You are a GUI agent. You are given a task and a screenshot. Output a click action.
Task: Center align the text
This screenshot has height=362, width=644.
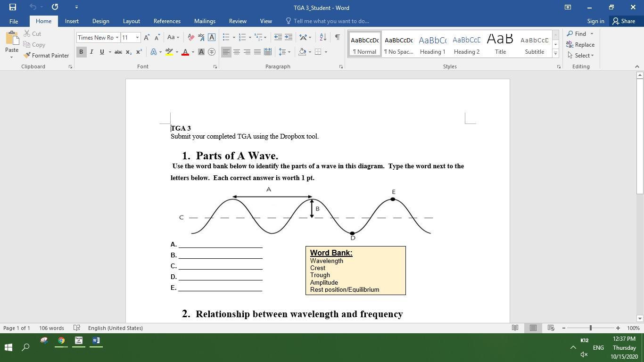(x=237, y=52)
